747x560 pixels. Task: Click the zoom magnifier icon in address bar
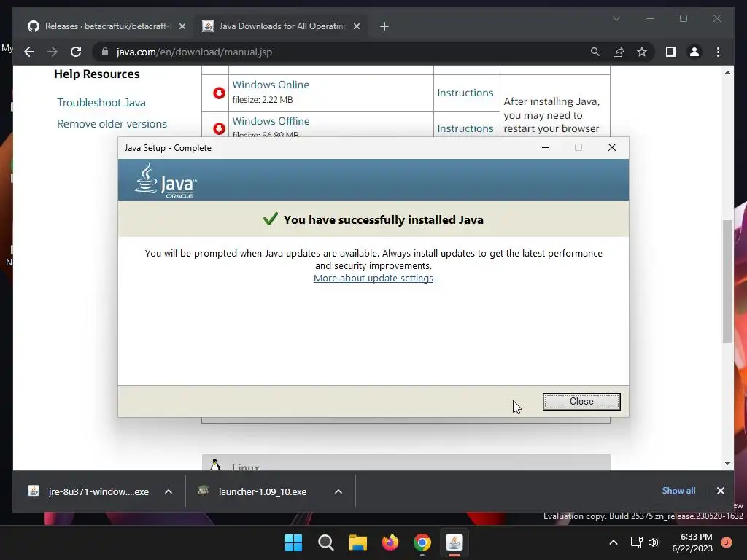[595, 52]
